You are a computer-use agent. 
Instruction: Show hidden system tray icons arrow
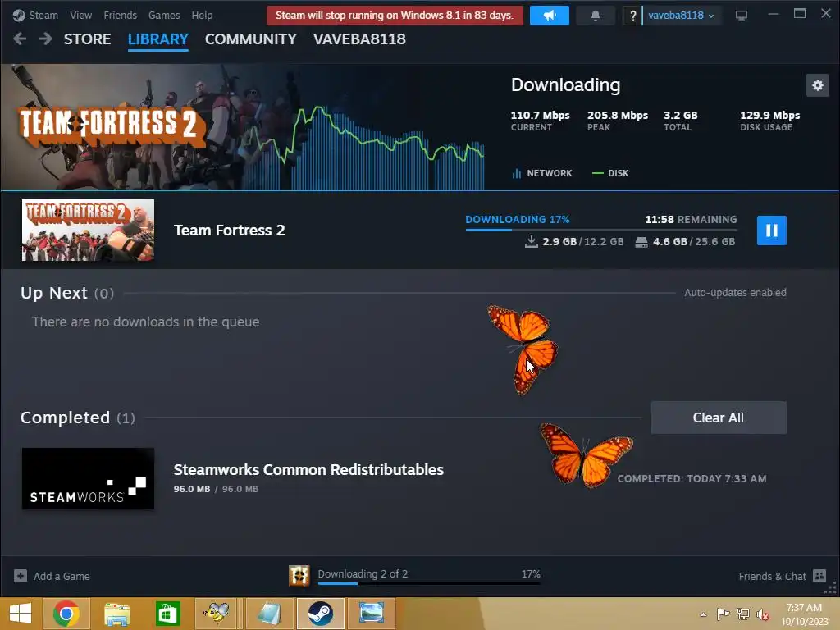(x=703, y=614)
